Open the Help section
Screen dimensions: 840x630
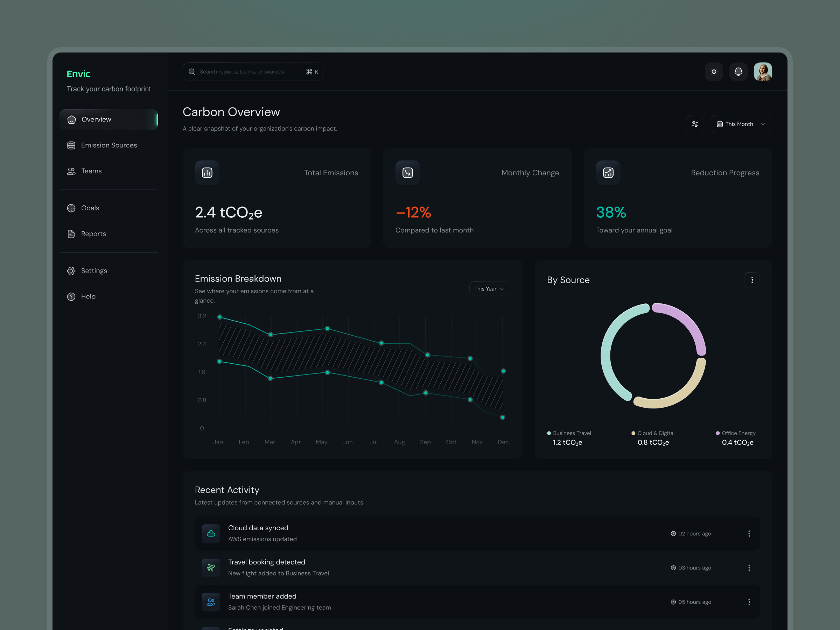point(88,296)
